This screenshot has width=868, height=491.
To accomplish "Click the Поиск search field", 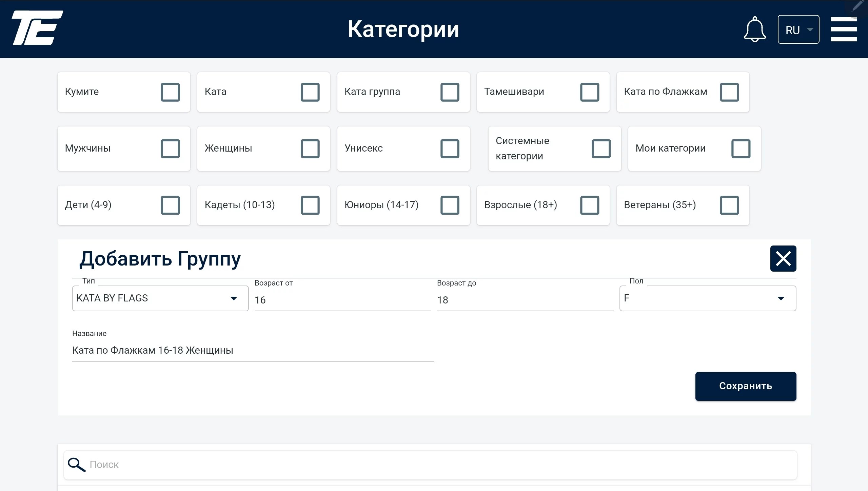I will [x=430, y=465].
